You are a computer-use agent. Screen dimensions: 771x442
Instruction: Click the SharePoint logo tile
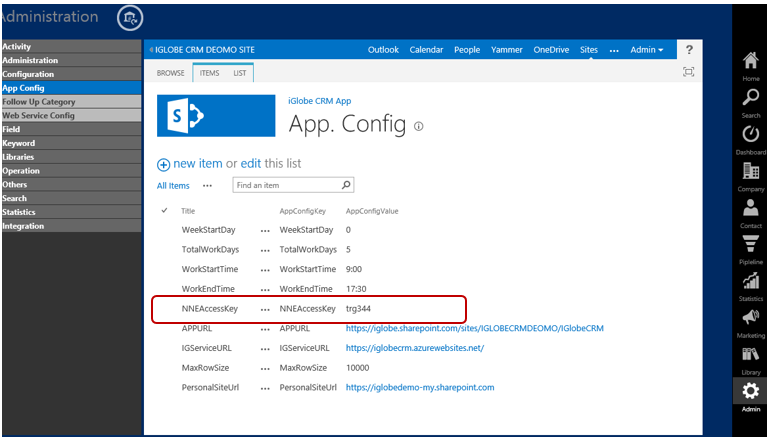click(x=216, y=116)
